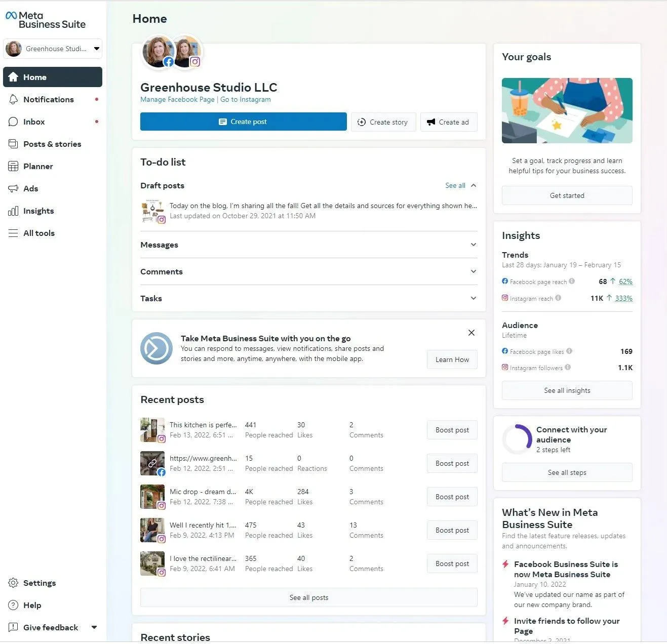Click the Give feedback icon
This screenshot has width=667, height=644.
(x=13, y=627)
